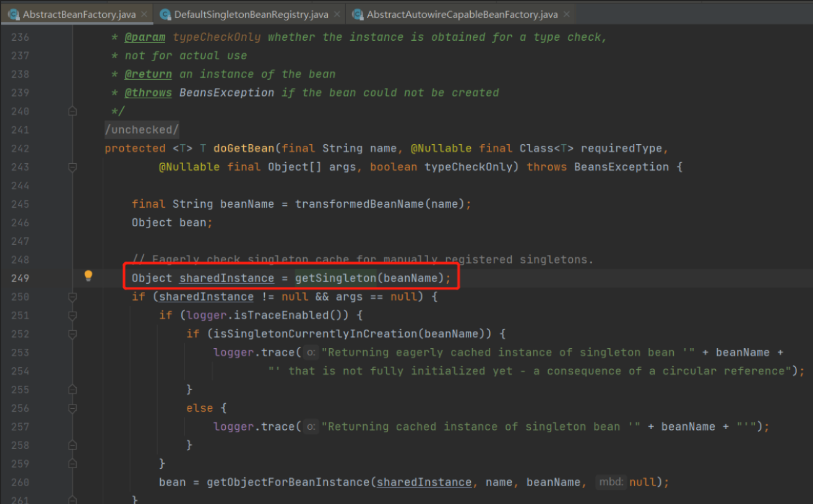The image size is (813, 504).
Task: Click the @Nullable annotation on line 243
Action: [189, 167]
